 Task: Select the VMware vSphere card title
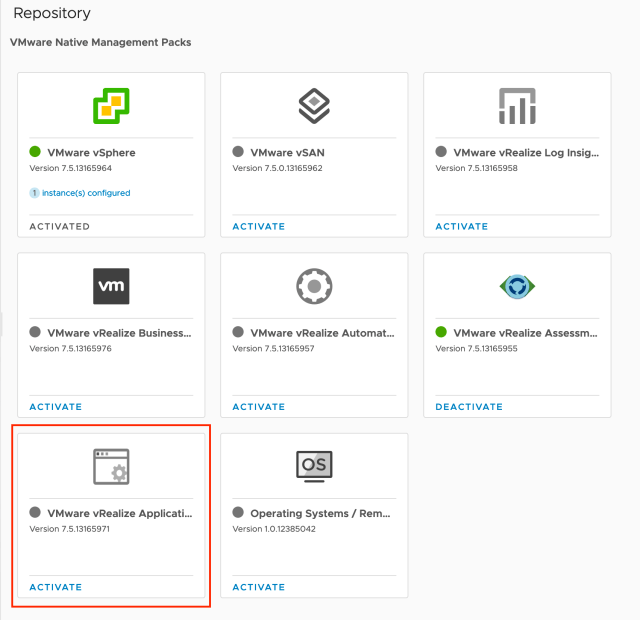tap(90, 153)
